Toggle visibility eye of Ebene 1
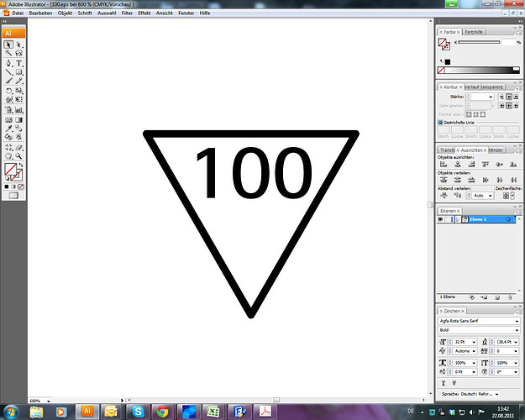 point(441,219)
